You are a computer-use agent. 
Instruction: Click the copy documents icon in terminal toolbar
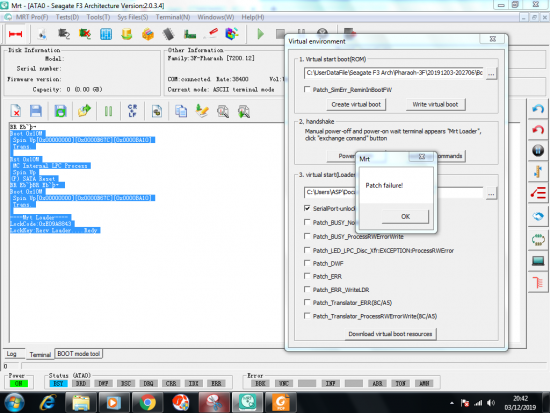pyautogui.click(x=181, y=111)
